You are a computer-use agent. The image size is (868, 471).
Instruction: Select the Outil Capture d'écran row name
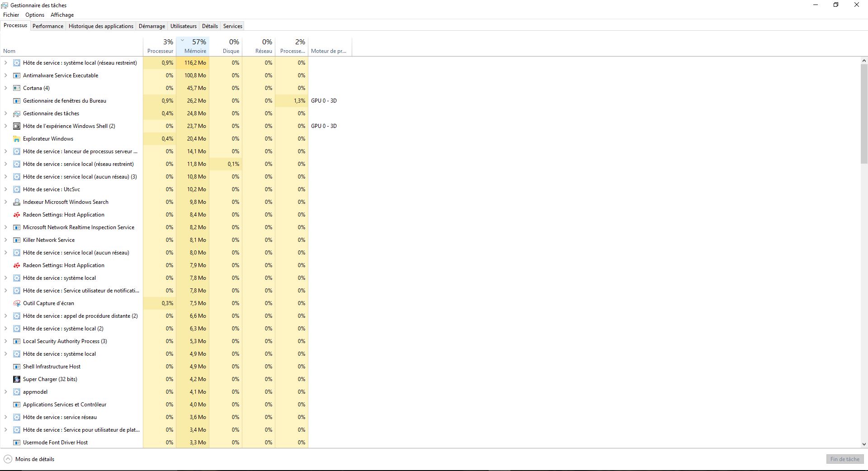48,303
